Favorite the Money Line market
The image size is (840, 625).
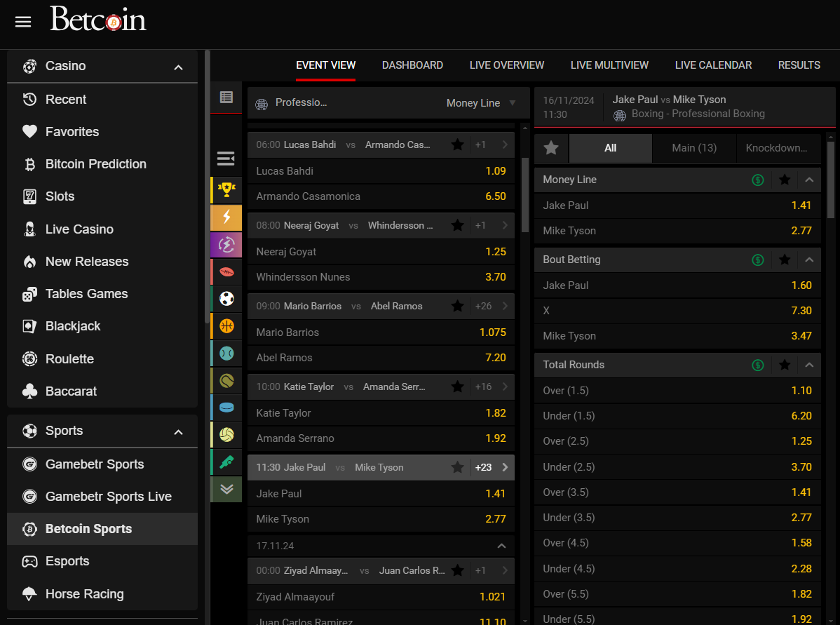[x=785, y=180]
